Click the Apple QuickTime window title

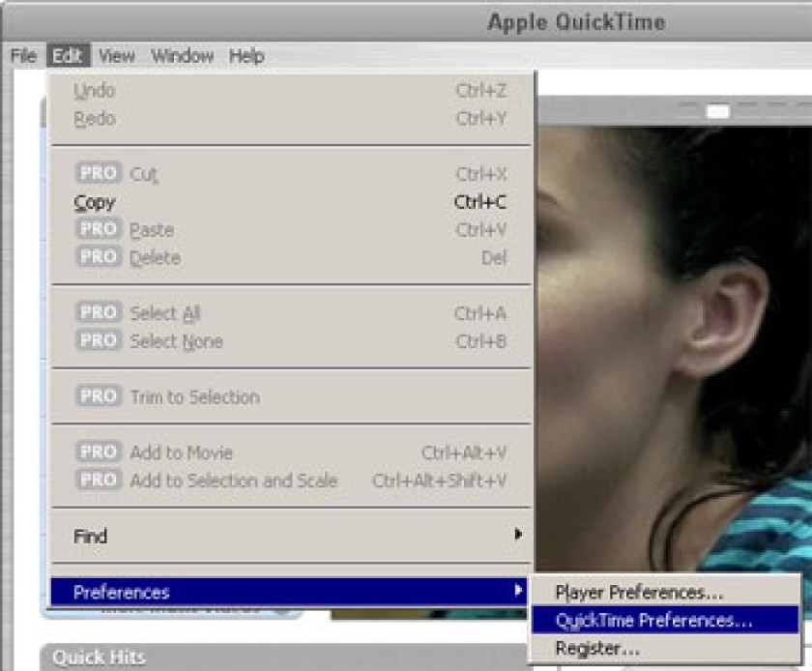576,22
